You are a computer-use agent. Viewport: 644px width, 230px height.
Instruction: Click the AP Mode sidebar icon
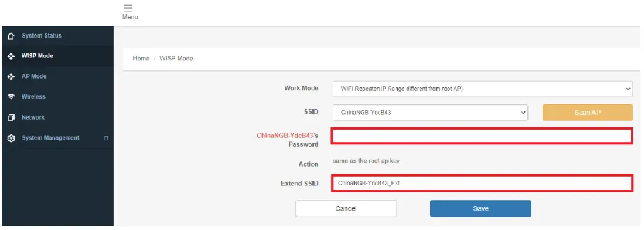pyautogui.click(x=11, y=76)
